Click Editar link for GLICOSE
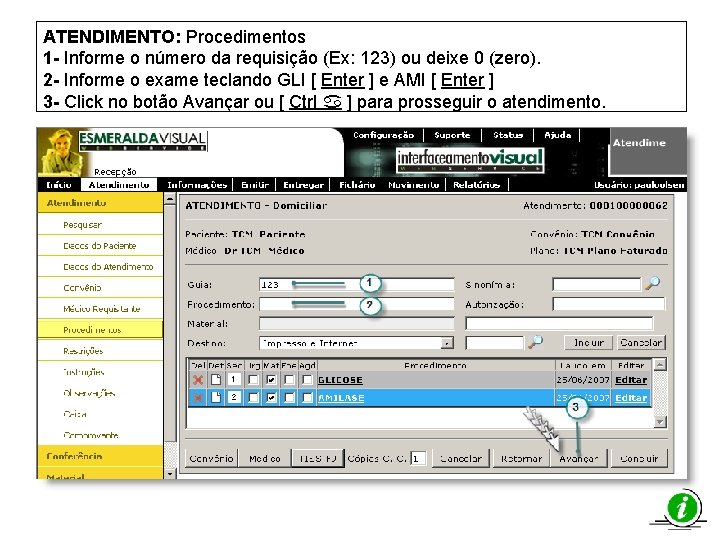 tap(631, 380)
